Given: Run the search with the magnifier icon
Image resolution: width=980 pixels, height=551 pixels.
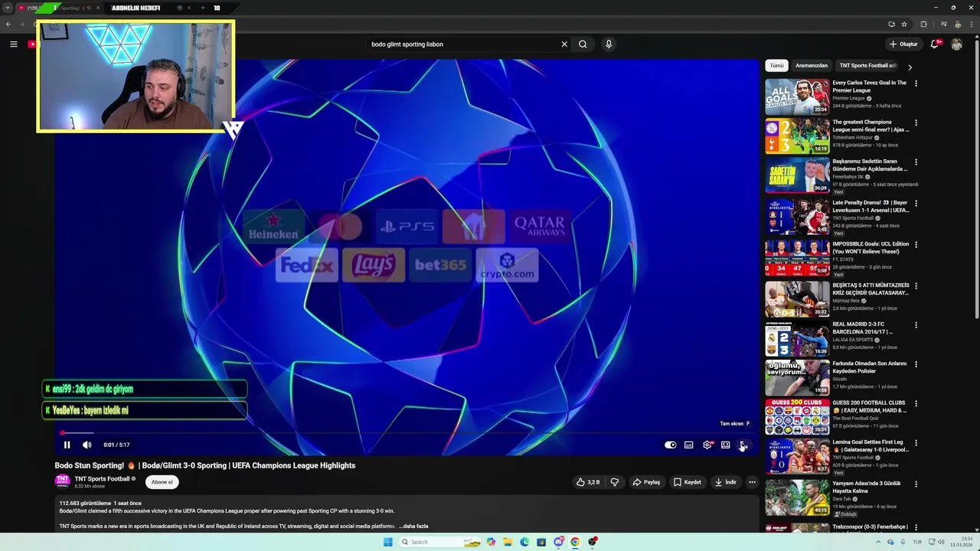Looking at the screenshot, I should (x=583, y=44).
